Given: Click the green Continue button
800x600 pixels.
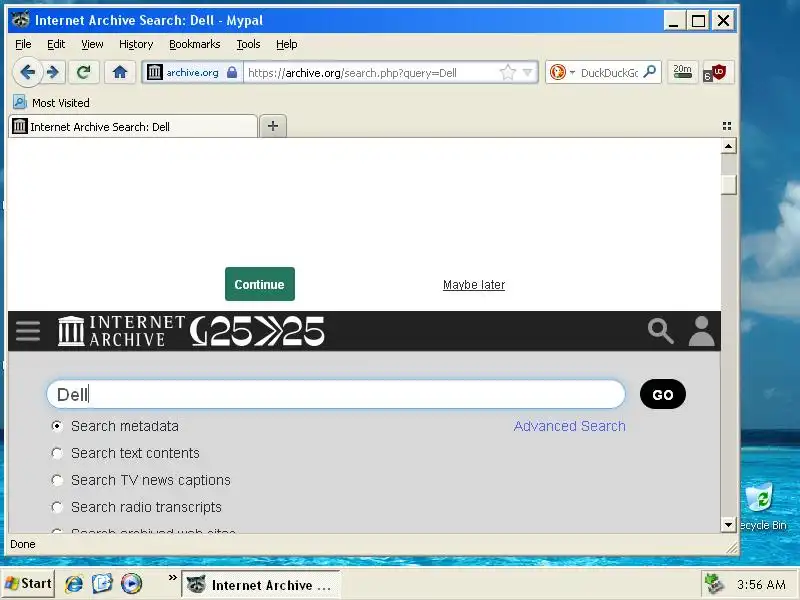Looking at the screenshot, I should point(260,284).
